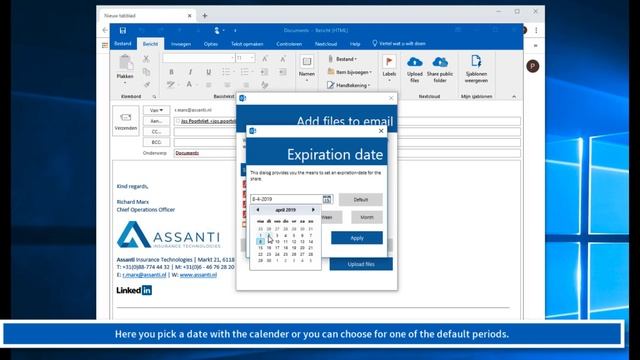This screenshot has height=360, width=640.
Task: Click the BCC button
Action: (156, 142)
